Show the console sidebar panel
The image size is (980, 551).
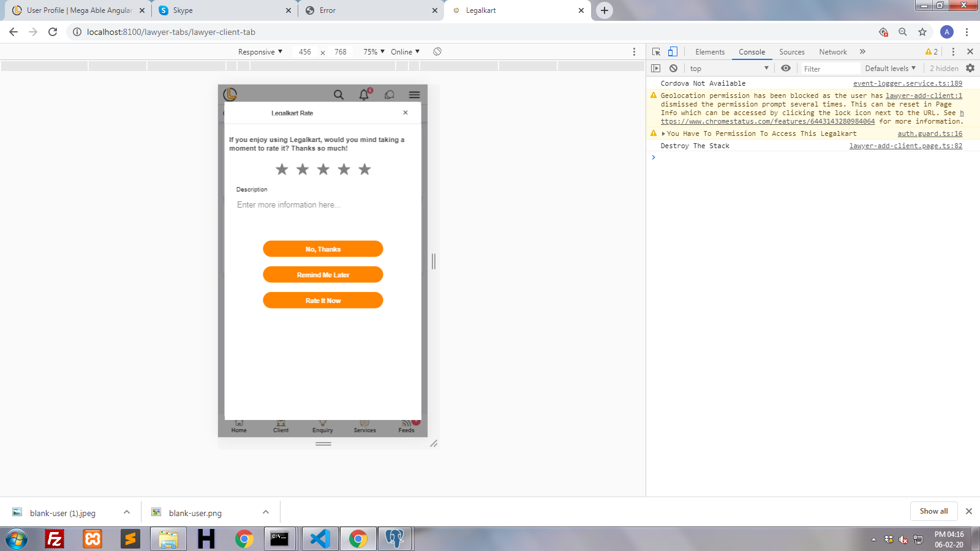(656, 69)
